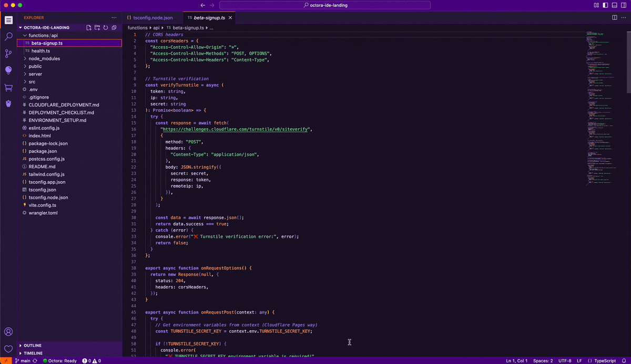Expand the src folder

[x=69, y=82]
